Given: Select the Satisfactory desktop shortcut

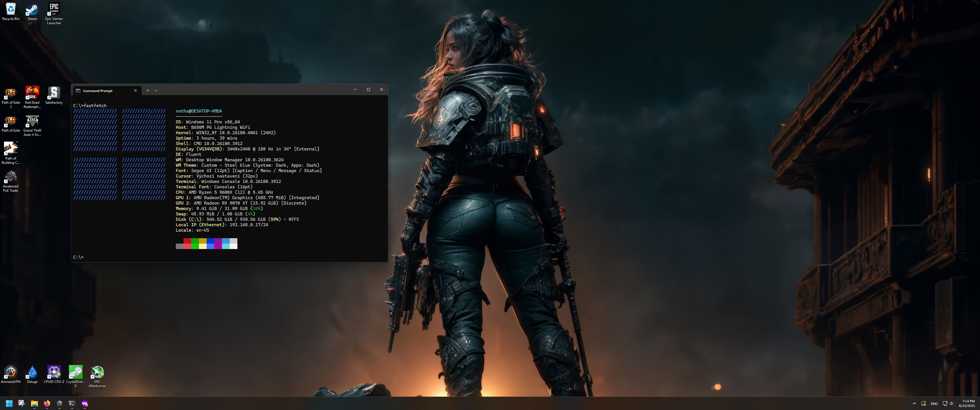Looking at the screenshot, I should coord(54,93).
